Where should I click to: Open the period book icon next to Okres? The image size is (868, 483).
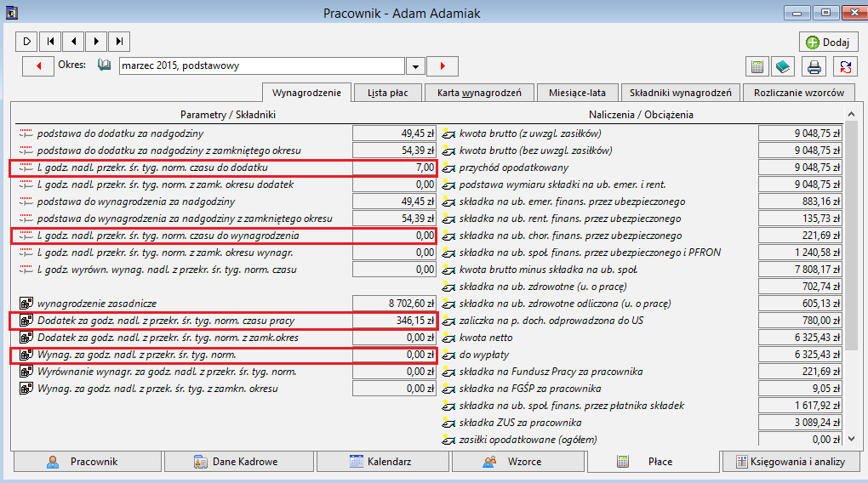104,65
